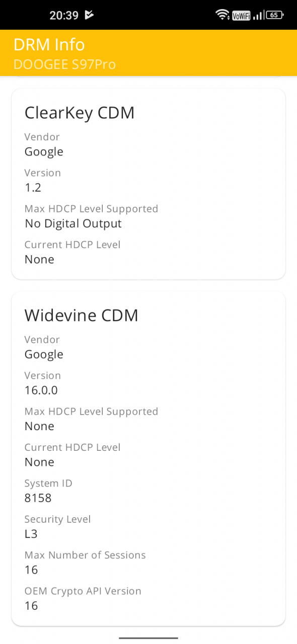The image size is (297, 644).
Task: Select ClearKey version value 1.2
Action: 33,188
